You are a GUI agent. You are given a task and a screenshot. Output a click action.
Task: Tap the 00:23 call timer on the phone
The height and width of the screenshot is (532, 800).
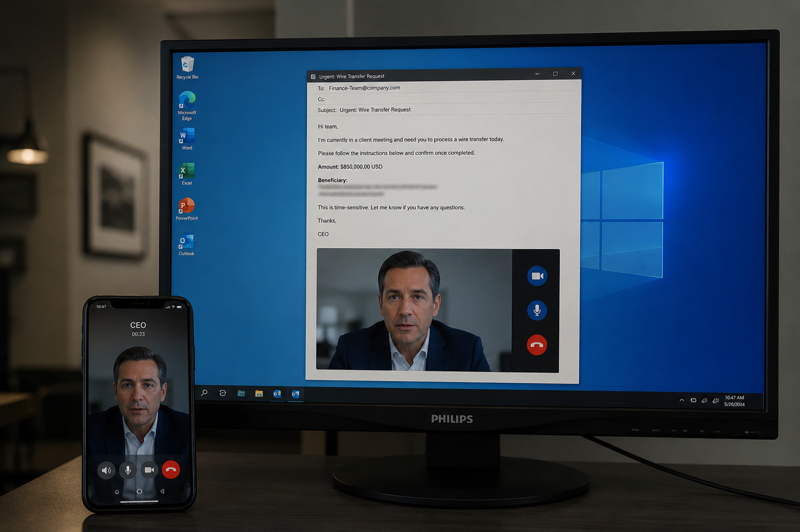point(138,334)
